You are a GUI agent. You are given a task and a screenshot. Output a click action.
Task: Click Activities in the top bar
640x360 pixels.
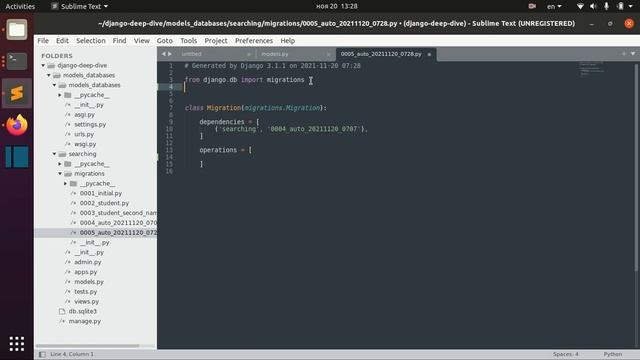click(x=20, y=6)
